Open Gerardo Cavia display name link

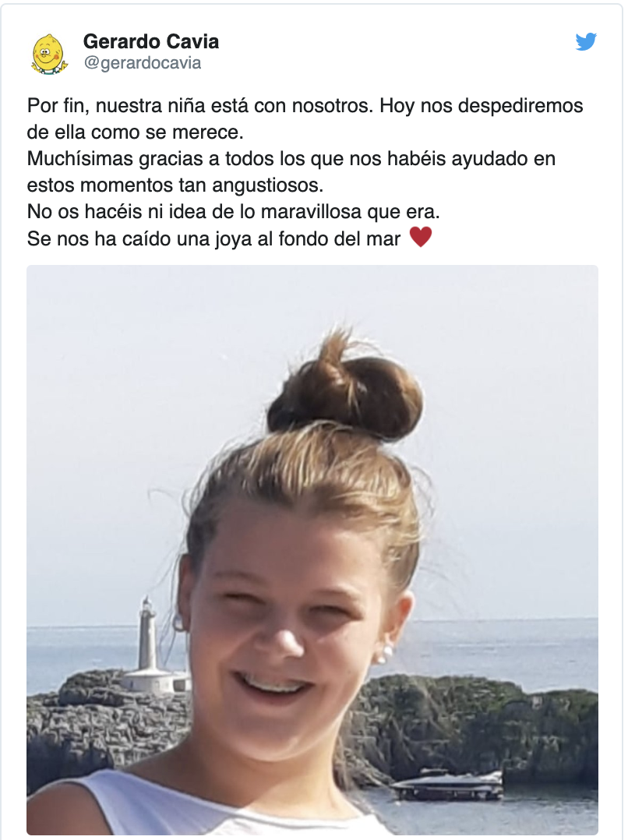pos(151,41)
